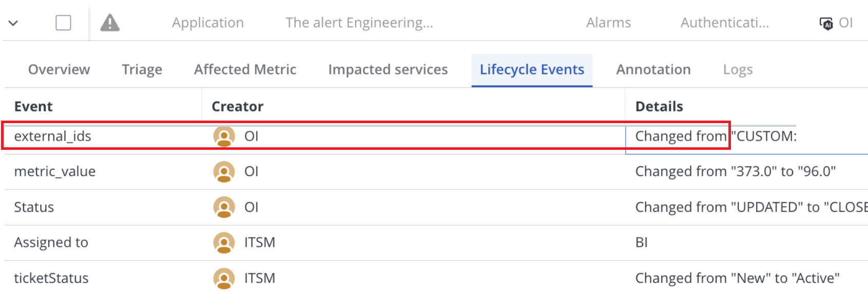Collapse the alert row with the chevron
This screenshot has height=293, width=868.
pos(13,23)
